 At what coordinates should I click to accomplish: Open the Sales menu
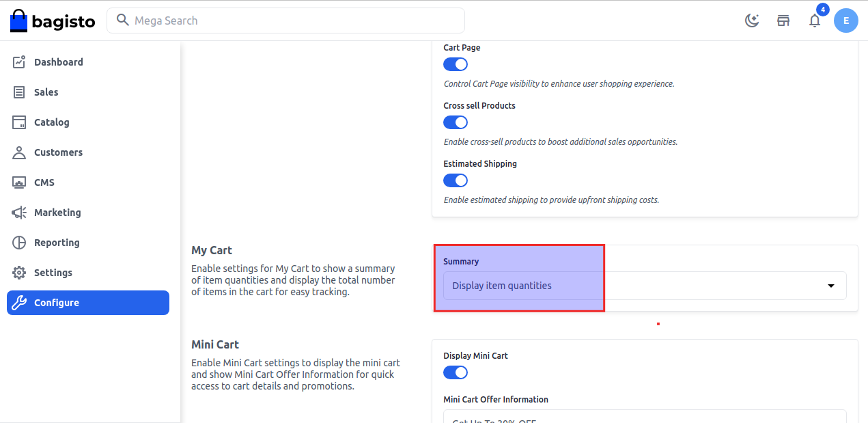pos(46,92)
